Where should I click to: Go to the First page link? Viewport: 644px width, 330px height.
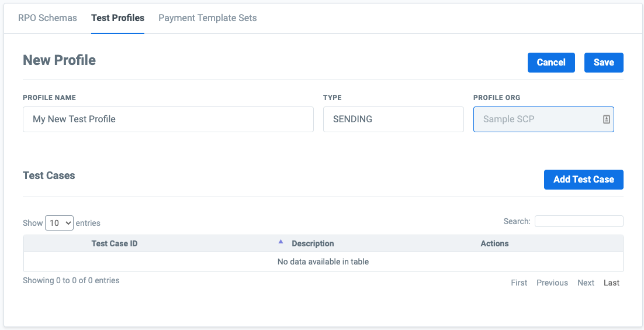coord(519,283)
